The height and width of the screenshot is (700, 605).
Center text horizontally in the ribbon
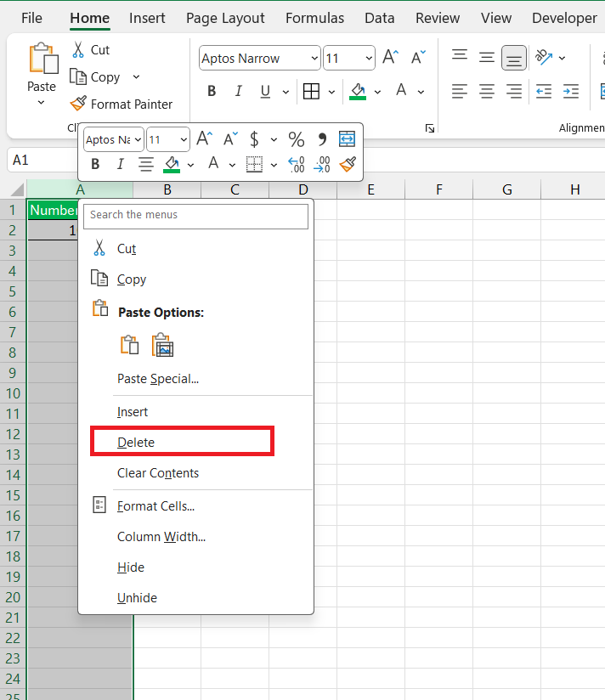(487, 91)
